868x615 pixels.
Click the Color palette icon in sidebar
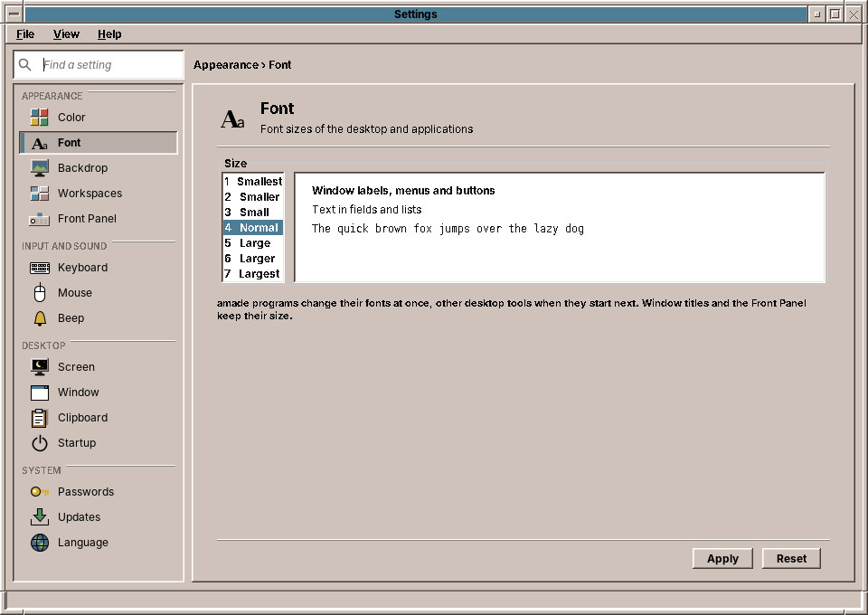point(39,118)
